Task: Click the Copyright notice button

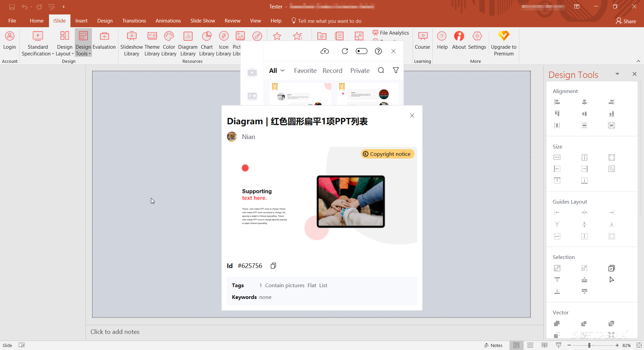Action: tap(387, 154)
